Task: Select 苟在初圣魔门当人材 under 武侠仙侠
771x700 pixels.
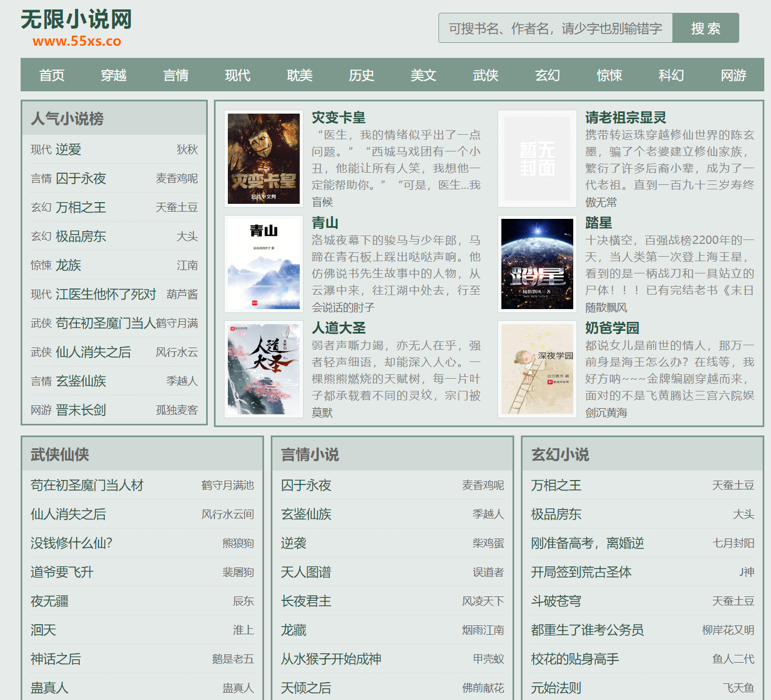Action: point(86,485)
